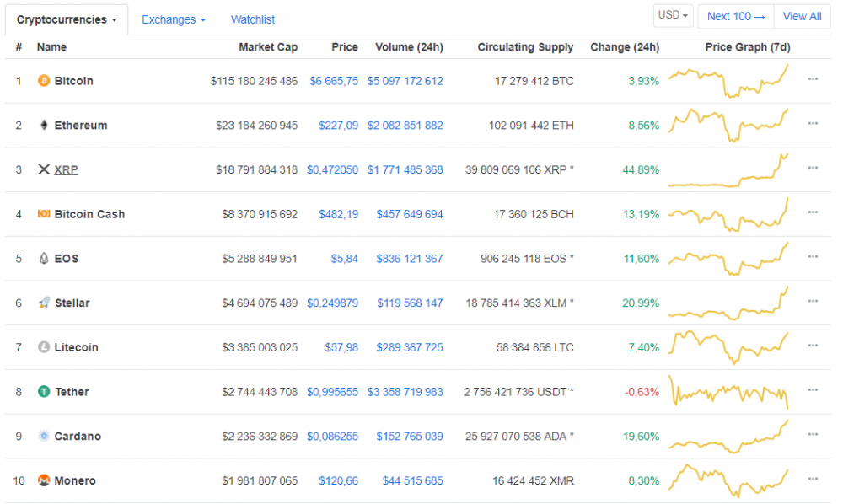
Task: Go to Next 100 cryptocurrencies
Action: pyautogui.click(x=736, y=16)
